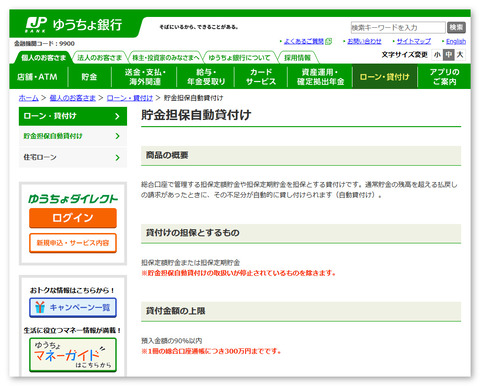The image size is (480, 386).
Task: Click the chevron arrow on ローン・貸付け sidebar header
Action: coord(117,116)
